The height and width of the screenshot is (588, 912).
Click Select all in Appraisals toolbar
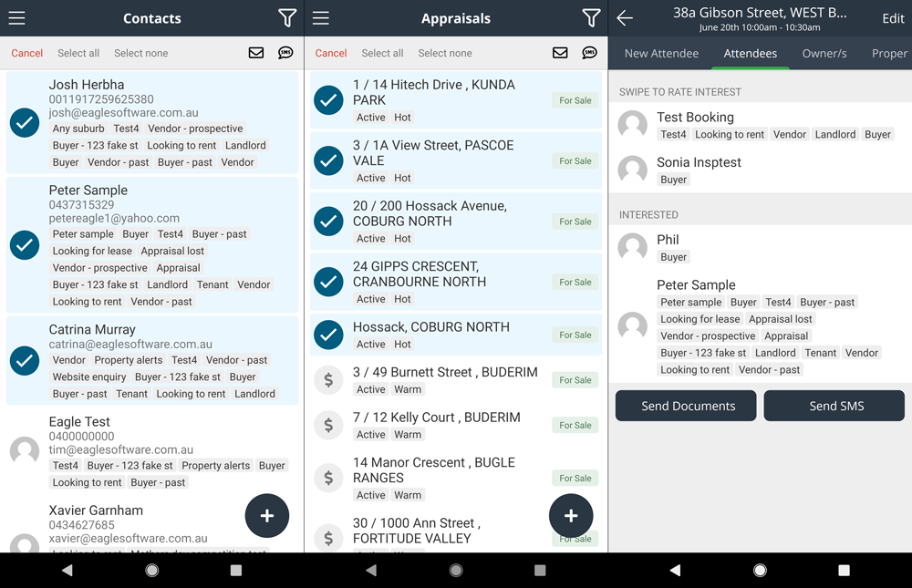pyautogui.click(x=382, y=53)
